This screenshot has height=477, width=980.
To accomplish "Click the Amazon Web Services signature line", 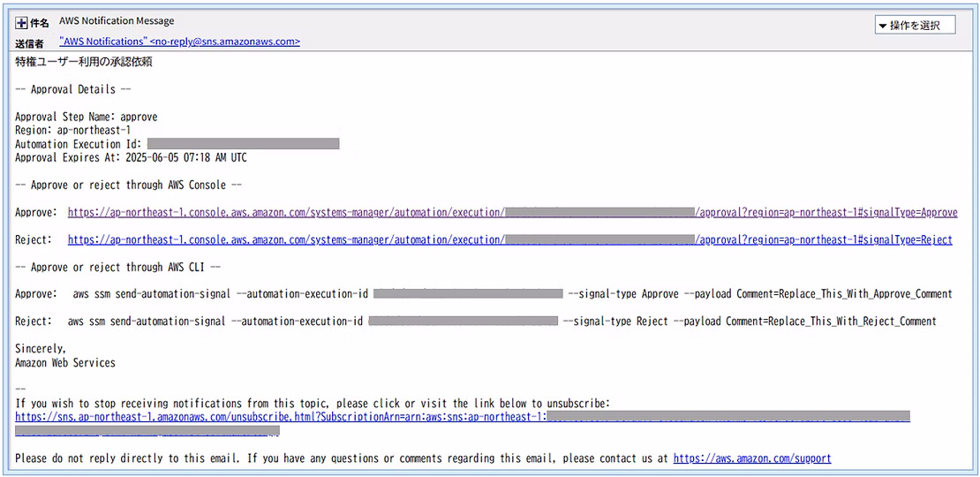I will point(65,362).
